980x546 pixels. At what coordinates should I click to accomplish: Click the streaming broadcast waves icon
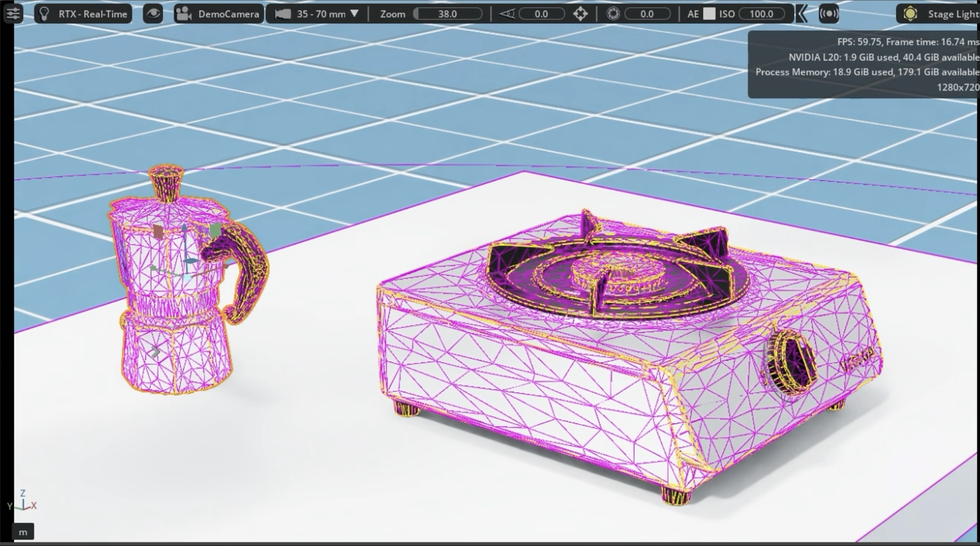(829, 14)
